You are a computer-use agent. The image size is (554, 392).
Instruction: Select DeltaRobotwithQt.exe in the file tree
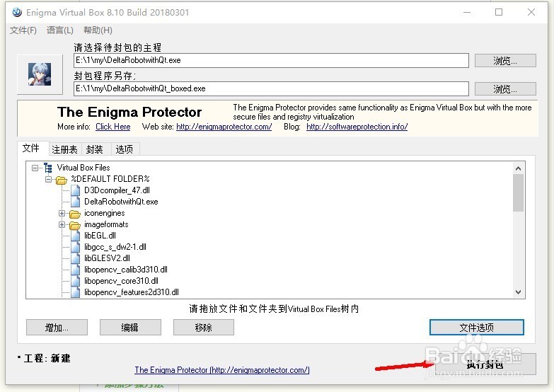click(x=121, y=202)
